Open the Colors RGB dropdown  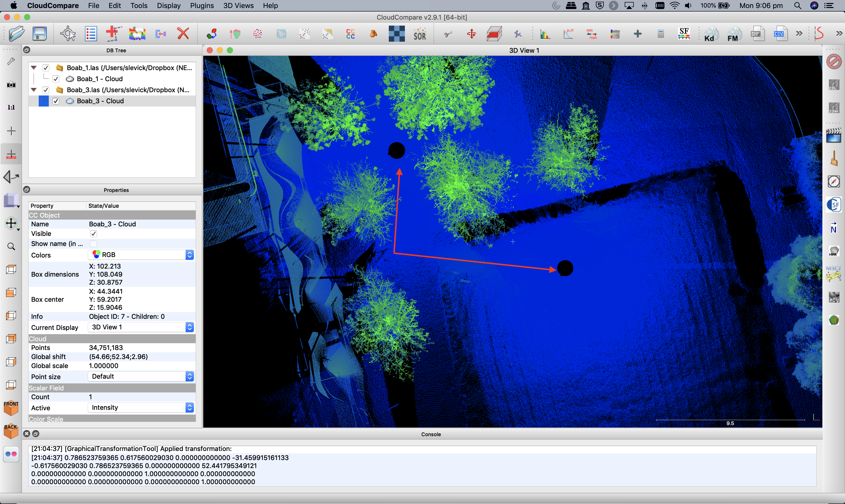click(x=141, y=255)
